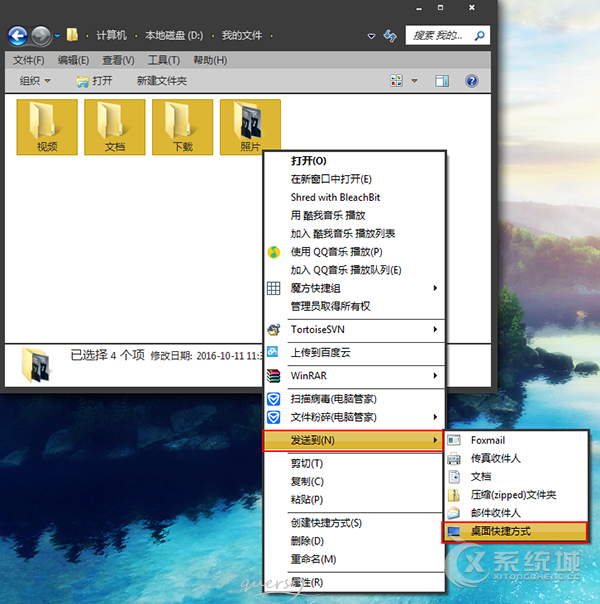Screen dimensions: 600x604
Task: Click the QQ音乐 icon in menu
Action: 274,252
